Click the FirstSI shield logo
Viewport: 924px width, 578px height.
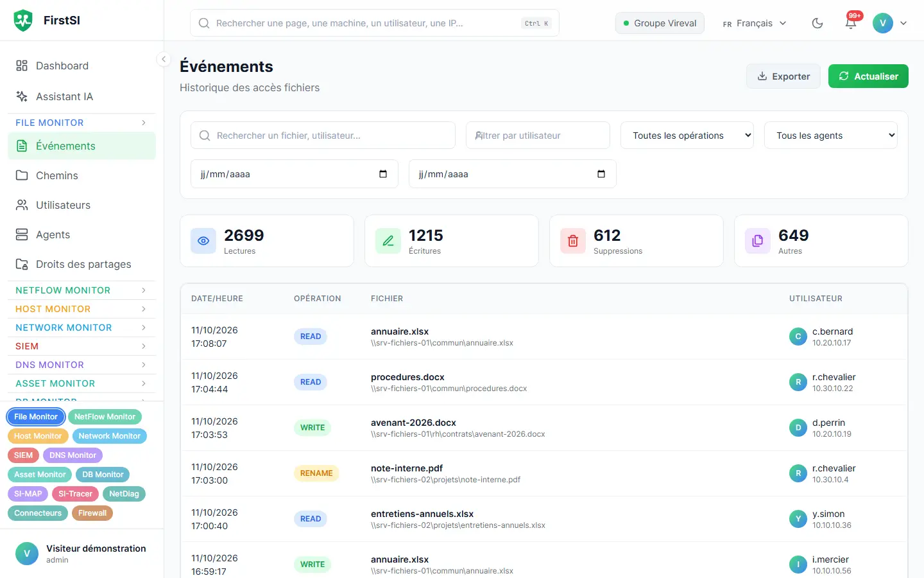click(x=23, y=21)
